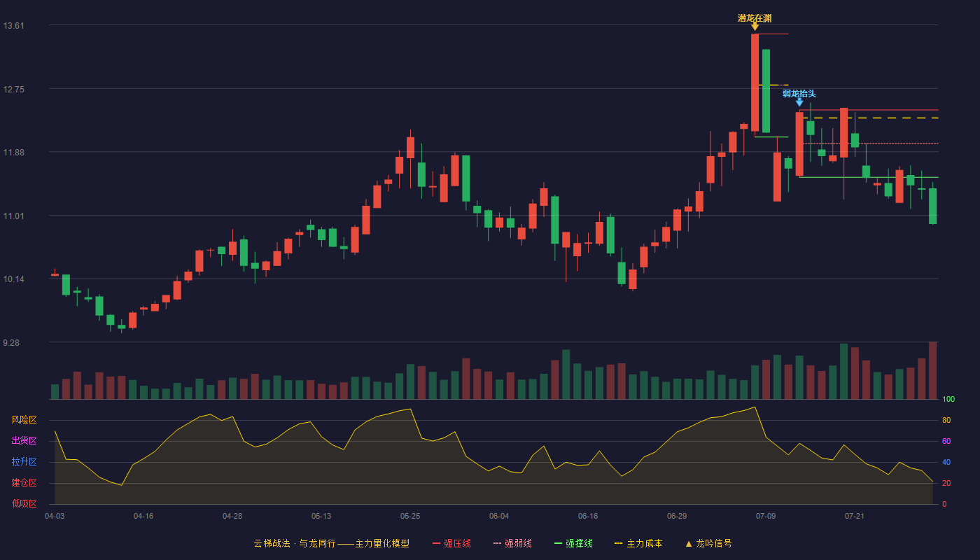Click the green 100 indicator axis value
Image resolution: width=980 pixels, height=560 pixels.
(948, 400)
